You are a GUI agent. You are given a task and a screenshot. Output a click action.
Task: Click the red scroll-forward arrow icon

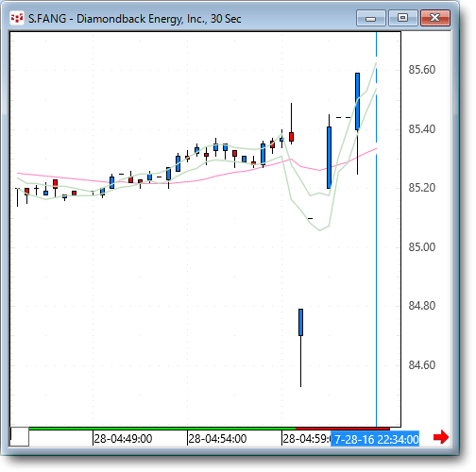point(441,437)
